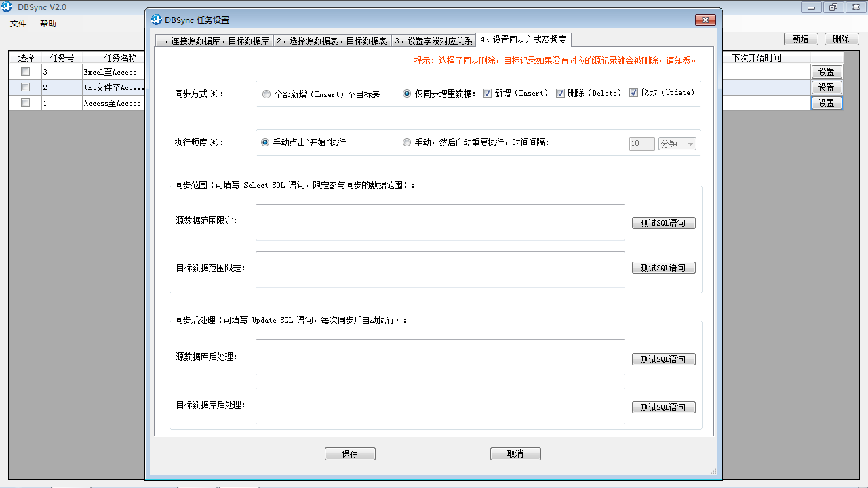
Task: Open the 帮助 menu
Action: coord(47,23)
